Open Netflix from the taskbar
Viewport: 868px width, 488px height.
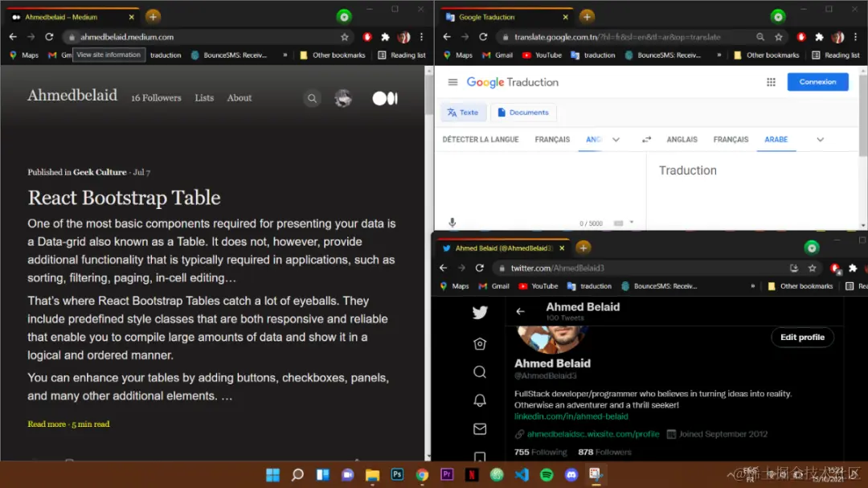coord(473,474)
